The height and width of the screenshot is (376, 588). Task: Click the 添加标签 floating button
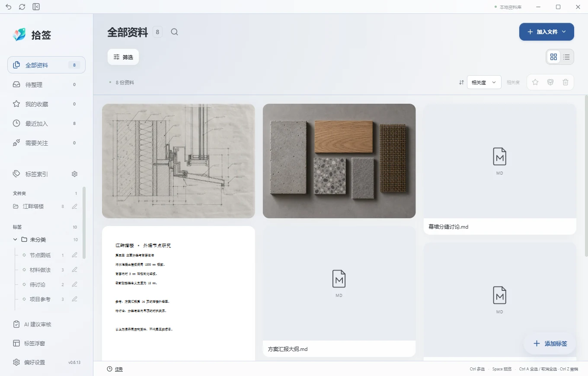pyautogui.click(x=550, y=344)
